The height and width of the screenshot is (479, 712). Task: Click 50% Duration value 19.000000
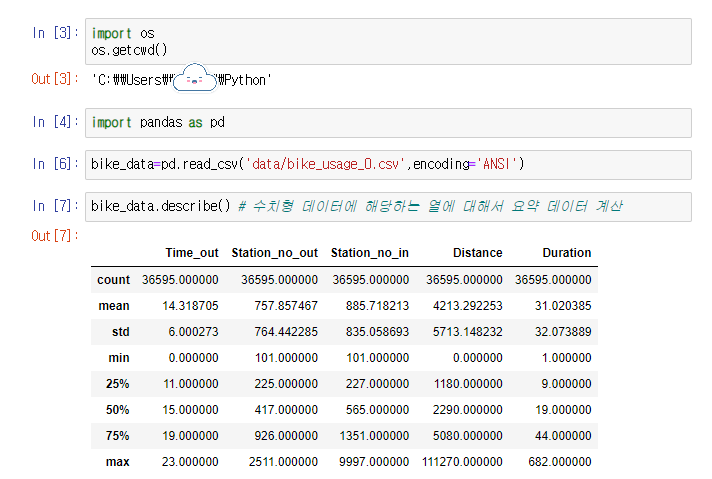(x=563, y=410)
